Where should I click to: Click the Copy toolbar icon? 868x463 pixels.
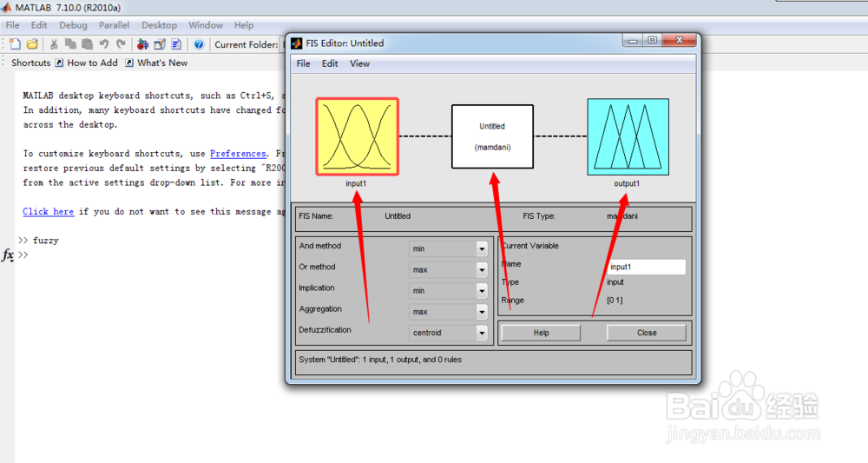(x=70, y=44)
